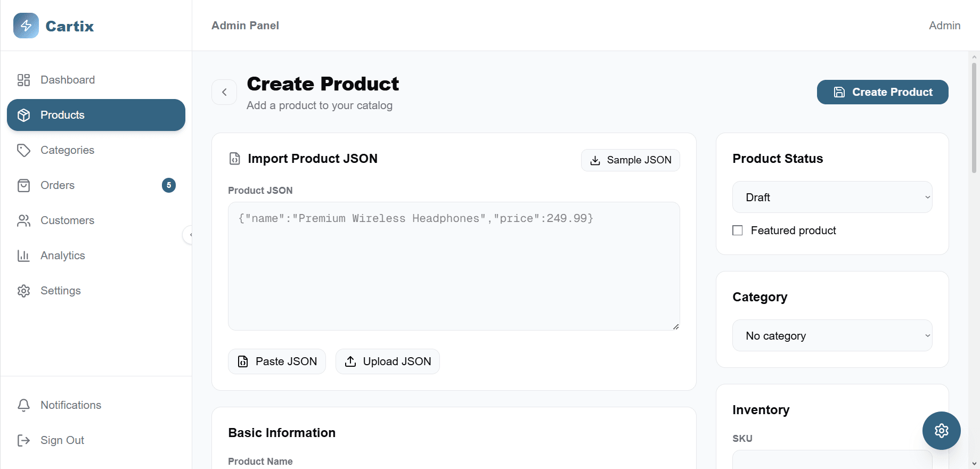Click the Admin Panel header text
This screenshot has width=980, height=469.
point(245,26)
